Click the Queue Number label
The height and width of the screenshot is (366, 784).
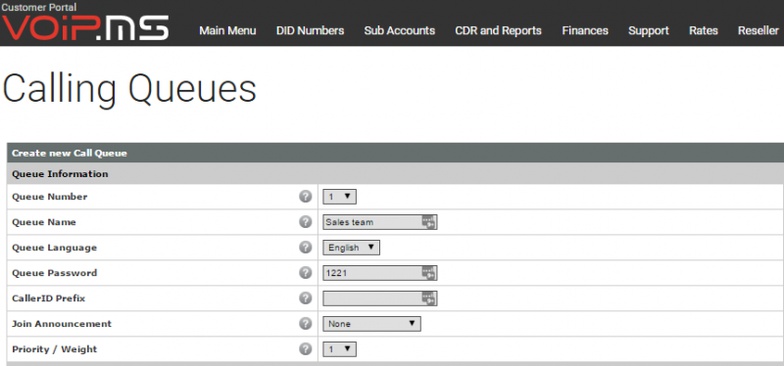click(x=50, y=196)
